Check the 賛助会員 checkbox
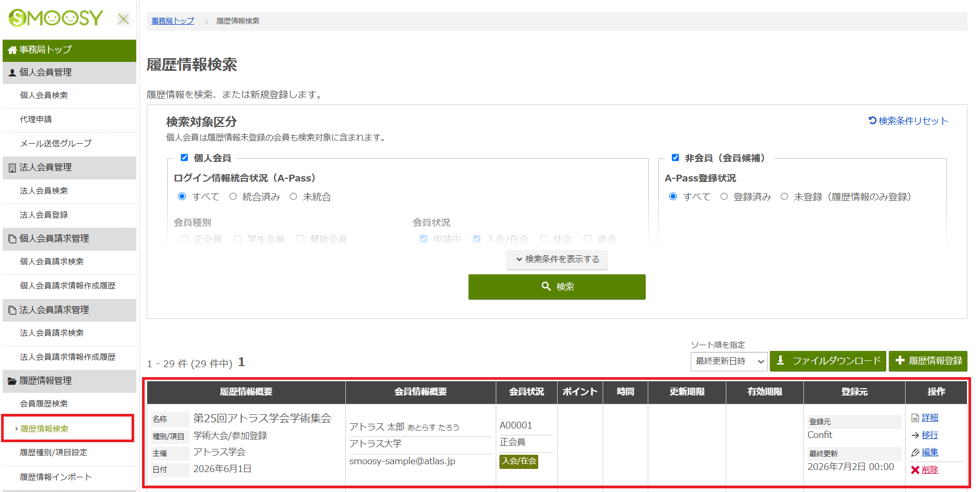 [300, 239]
